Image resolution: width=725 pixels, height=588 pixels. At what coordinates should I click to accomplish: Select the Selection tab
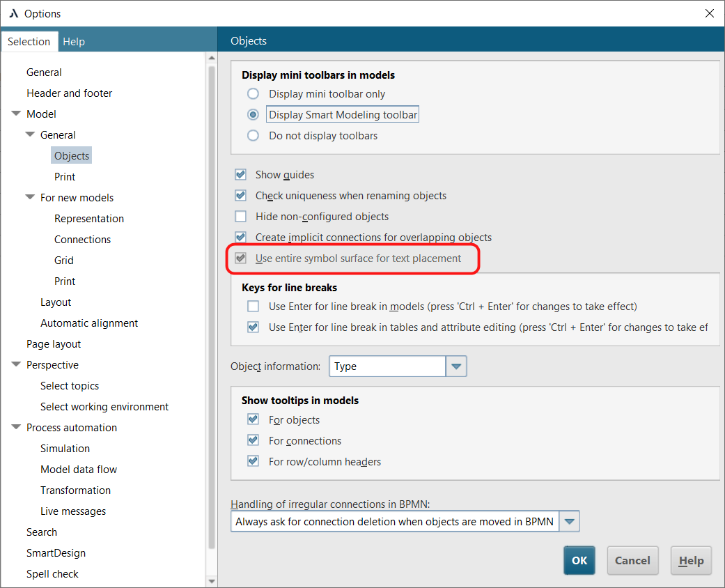(x=29, y=41)
